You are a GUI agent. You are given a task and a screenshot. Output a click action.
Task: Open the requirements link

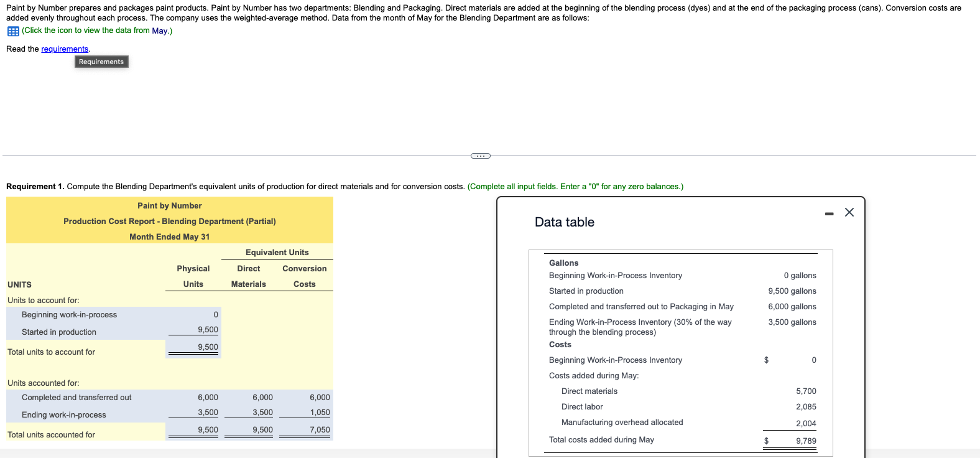tap(65, 49)
